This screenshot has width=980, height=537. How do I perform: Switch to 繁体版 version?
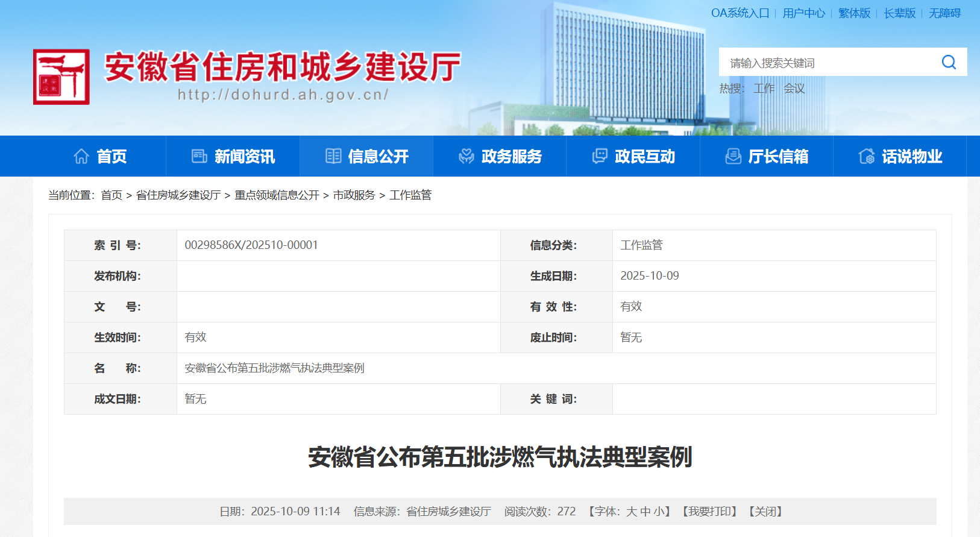pyautogui.click(x=855, y=13)
